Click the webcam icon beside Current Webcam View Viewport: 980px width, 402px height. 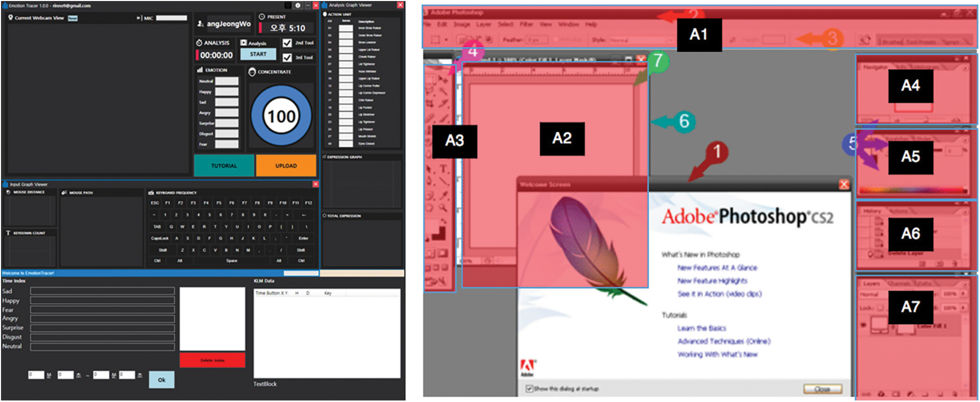point(10,17)
